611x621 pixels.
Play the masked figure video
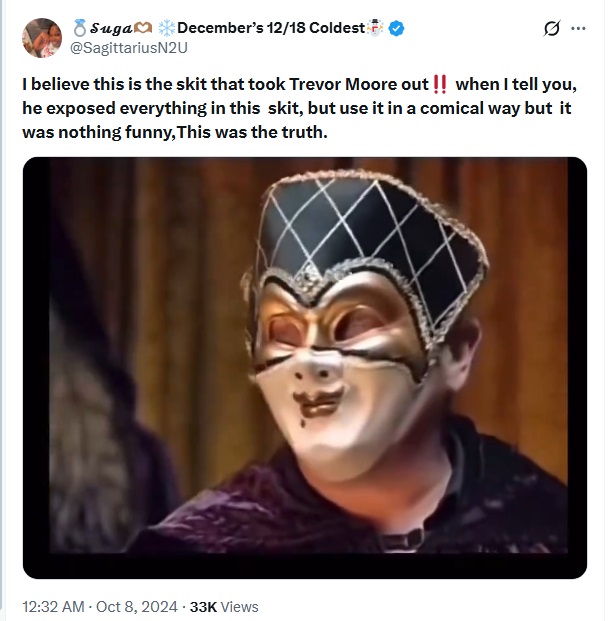(304, 367)
